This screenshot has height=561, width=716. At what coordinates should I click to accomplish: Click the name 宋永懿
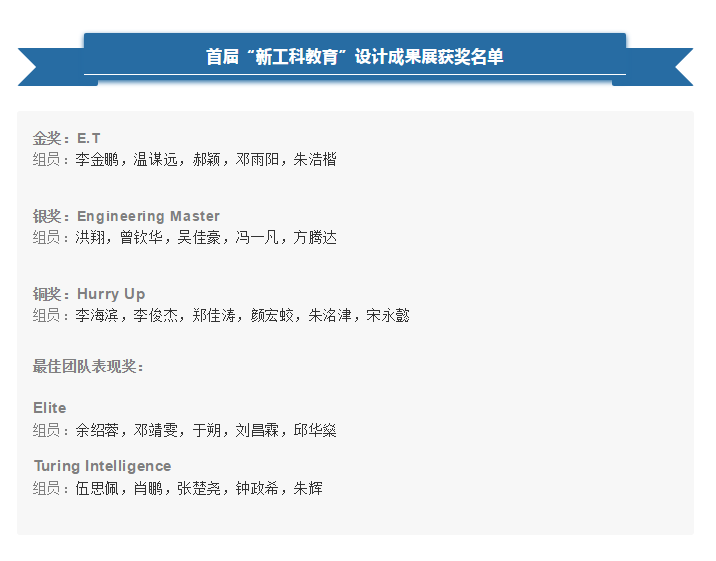(388, 315)
